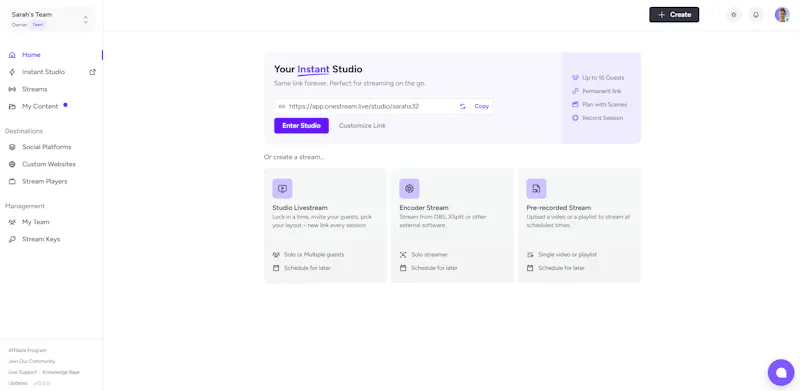Toggle the light/dark theme icon

(734, 15)
